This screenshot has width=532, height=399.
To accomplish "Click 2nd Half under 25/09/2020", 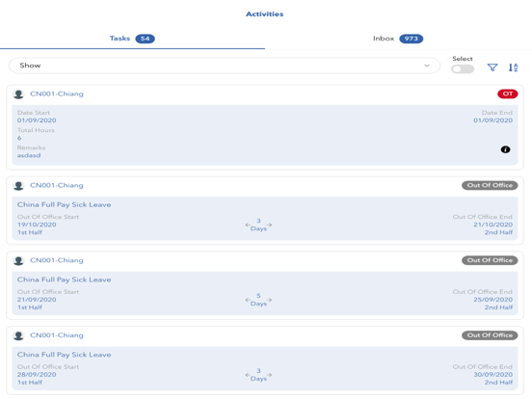I will (x=498, y=307).
